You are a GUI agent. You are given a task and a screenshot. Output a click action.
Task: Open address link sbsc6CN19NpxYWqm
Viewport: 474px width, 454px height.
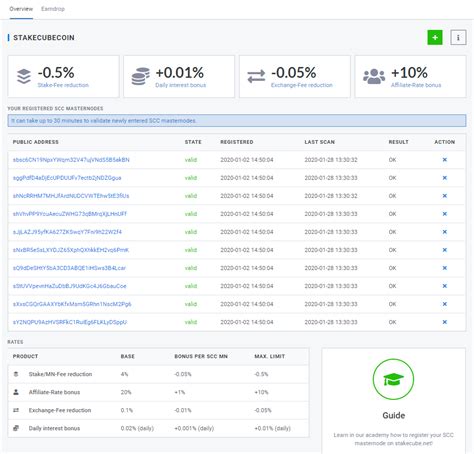71,160
